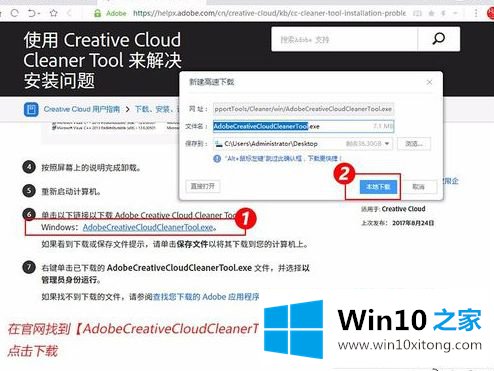Image resolution: width=494 pixels, height=371 pixels.
Task: Click the green padlock security icon
Action: (97, 13)
